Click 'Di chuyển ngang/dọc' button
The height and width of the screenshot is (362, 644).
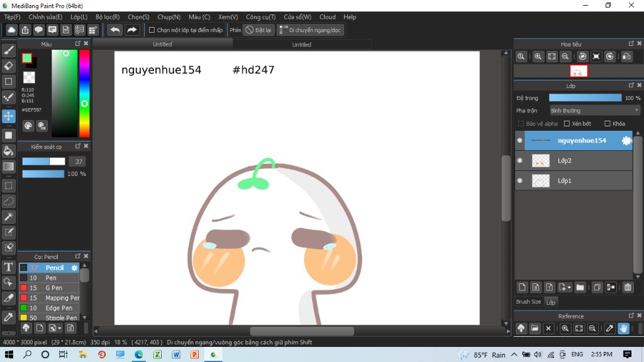click(x=311, y=30)
